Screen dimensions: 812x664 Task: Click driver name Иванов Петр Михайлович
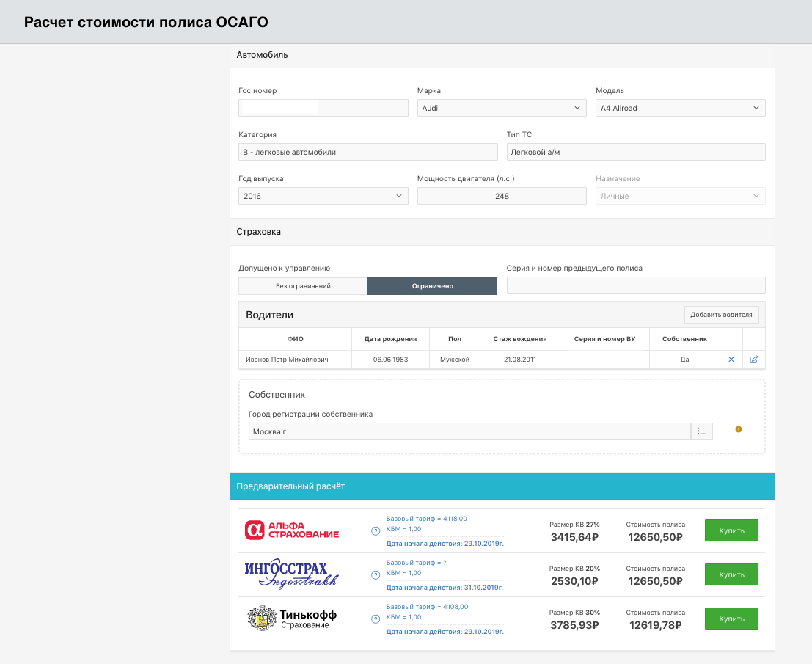[x=287, y=360]
